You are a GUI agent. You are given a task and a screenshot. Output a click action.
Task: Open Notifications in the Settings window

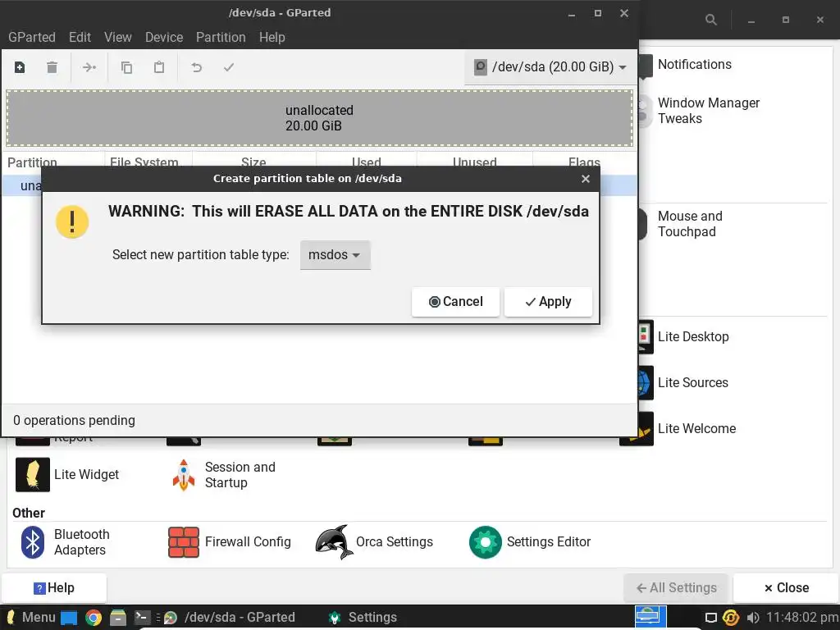[x=694, y=64]
